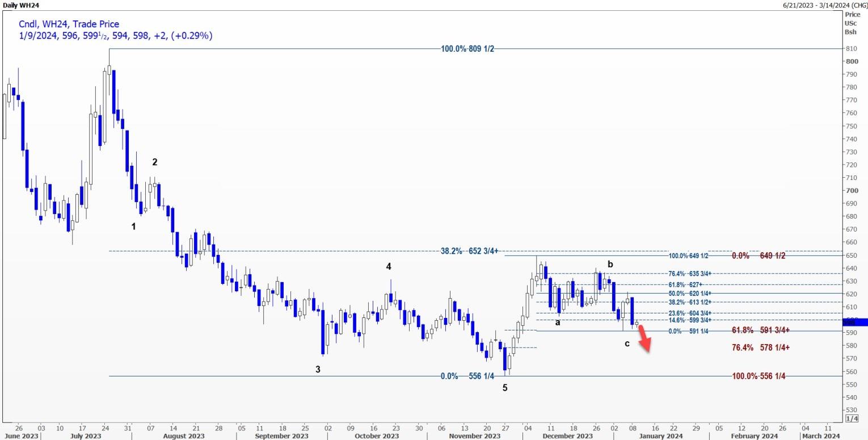Click Elliott wave label "4" on the chart

point(389,266)
